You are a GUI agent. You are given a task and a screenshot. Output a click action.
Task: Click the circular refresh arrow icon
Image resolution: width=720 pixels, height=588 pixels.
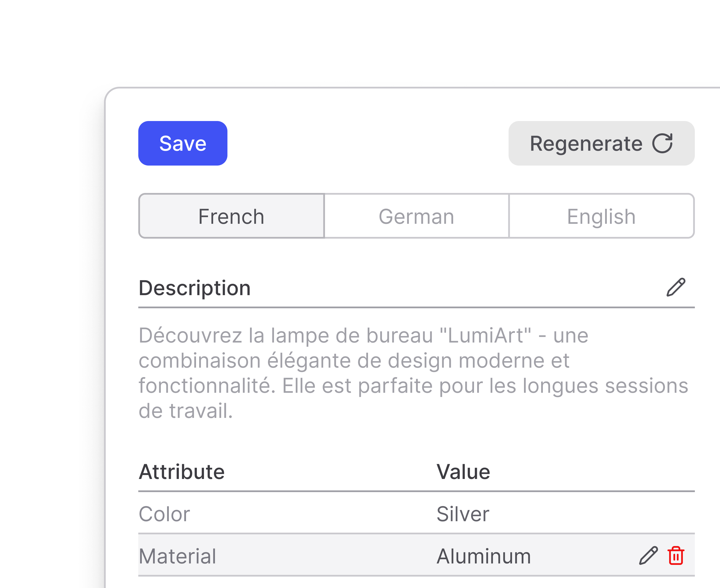662,143
